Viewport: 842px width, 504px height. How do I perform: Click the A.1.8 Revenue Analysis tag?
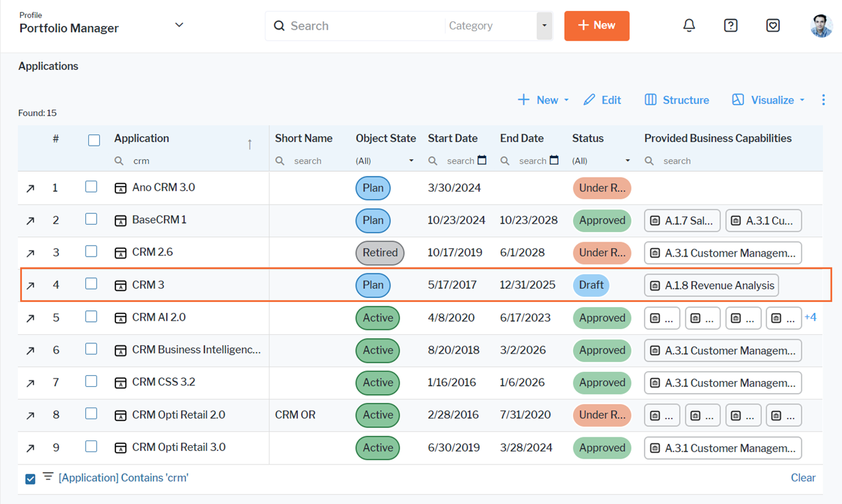pyautogui.click(x=711, y=286)
